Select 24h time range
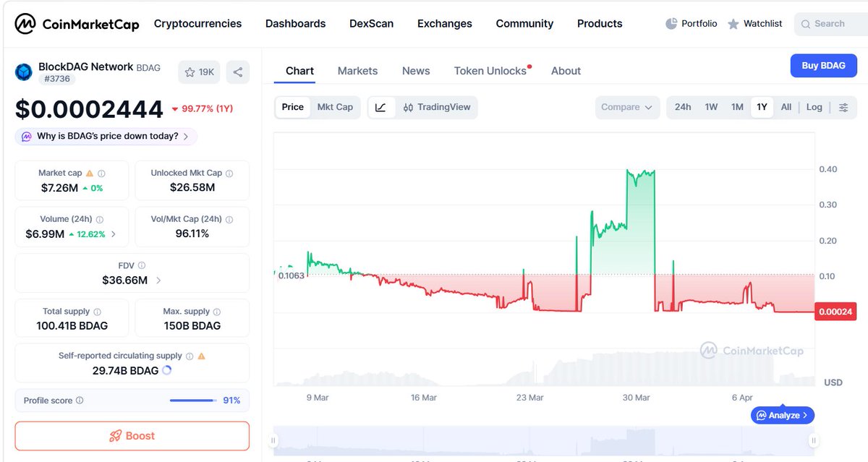868x462 pixels. [x=683, y=107]
